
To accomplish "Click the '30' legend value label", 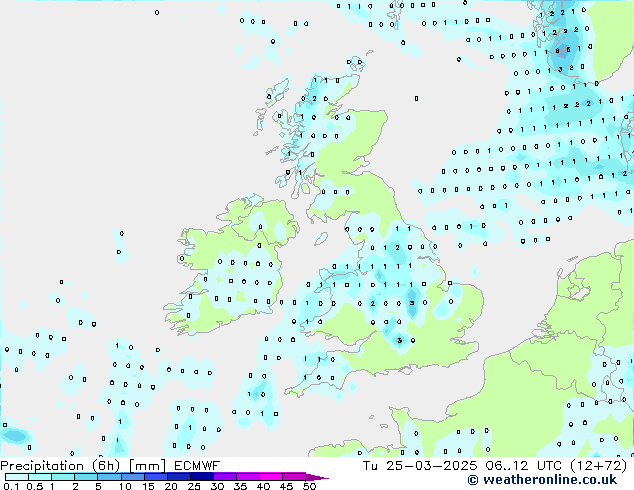I will [217, 486].
